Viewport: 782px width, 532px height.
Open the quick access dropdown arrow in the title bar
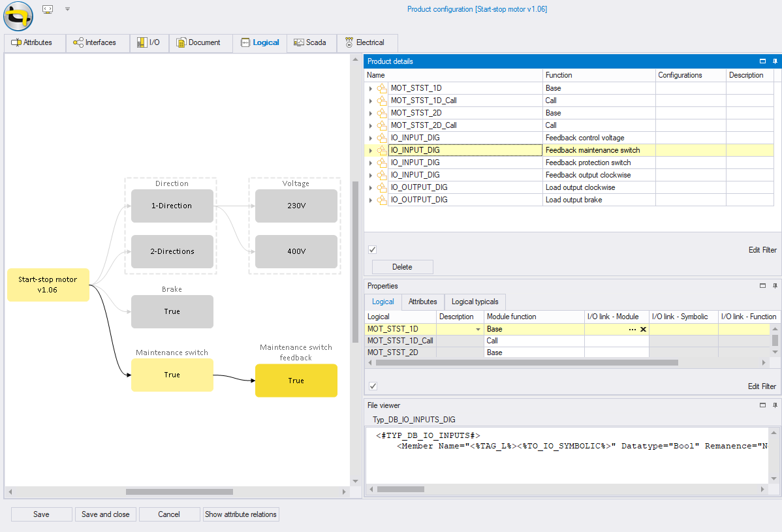click(67, 9)
